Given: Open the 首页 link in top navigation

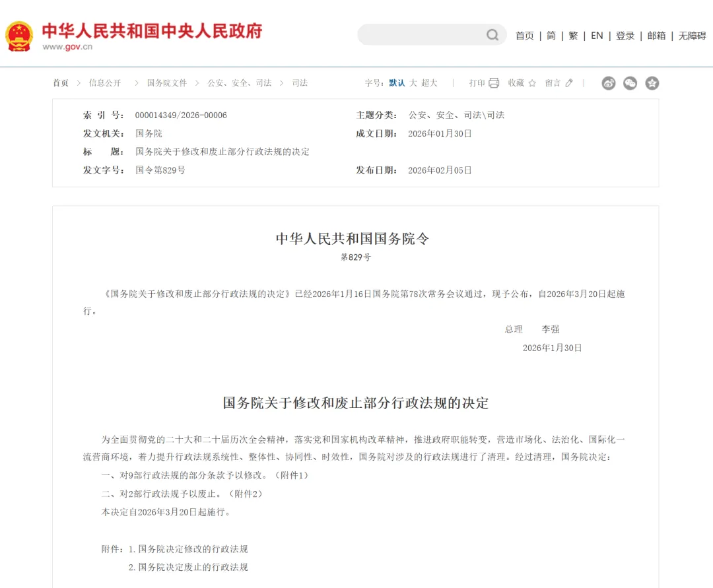Looking at the screenshot, I should pos(525,36).
